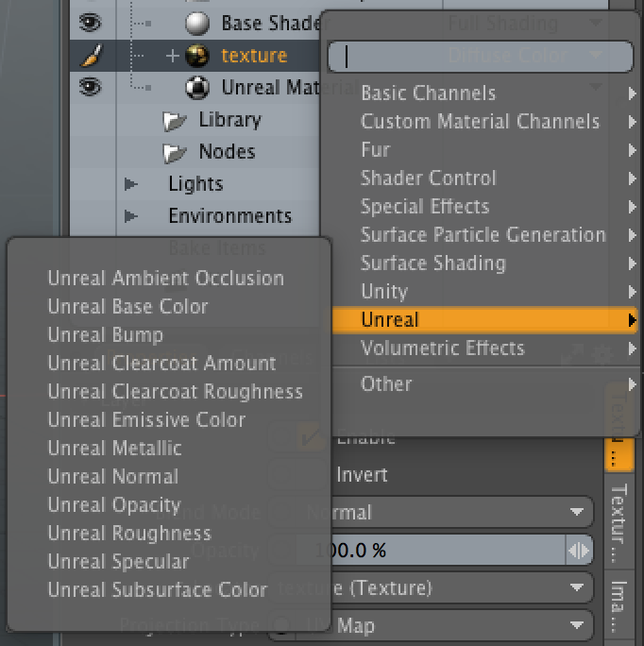Viewport: 644px width, 646px height.
Task: Click the Unreal Material icon
Action: [197, 88]
